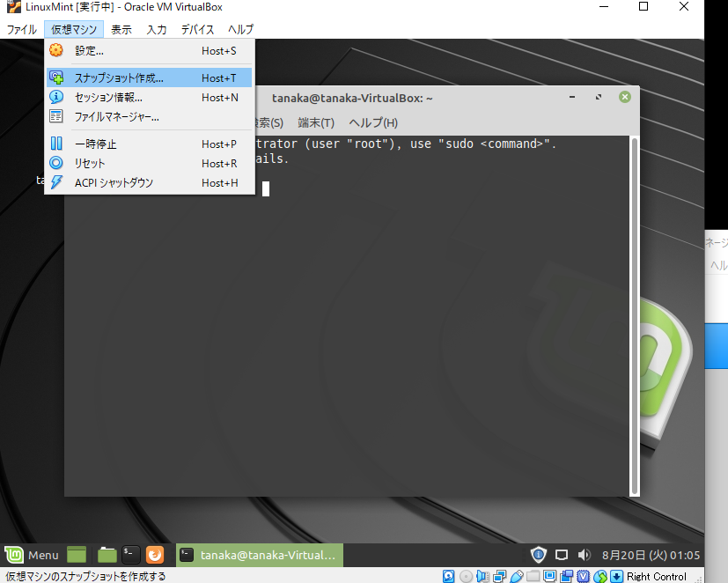Click the keyboard capture down-arrow icon

tap(616, 577)
